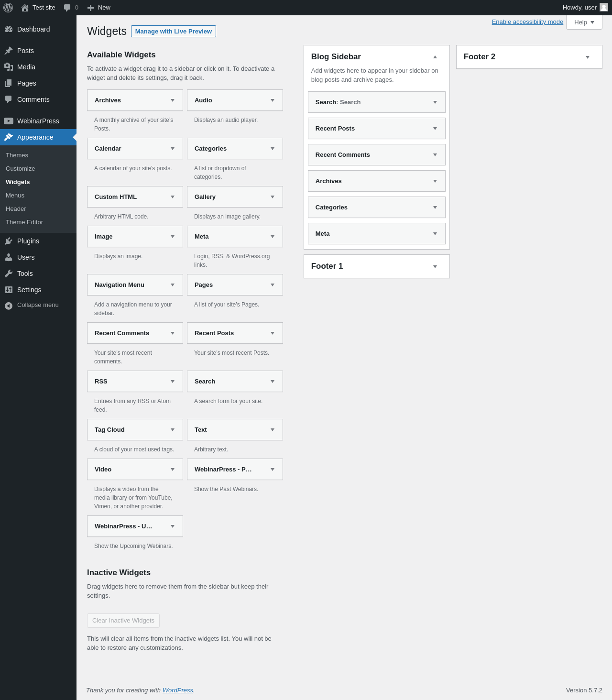612x700 pixels.
Task: Click the Posts pushpin icon
Action: [x=9, y=51]
